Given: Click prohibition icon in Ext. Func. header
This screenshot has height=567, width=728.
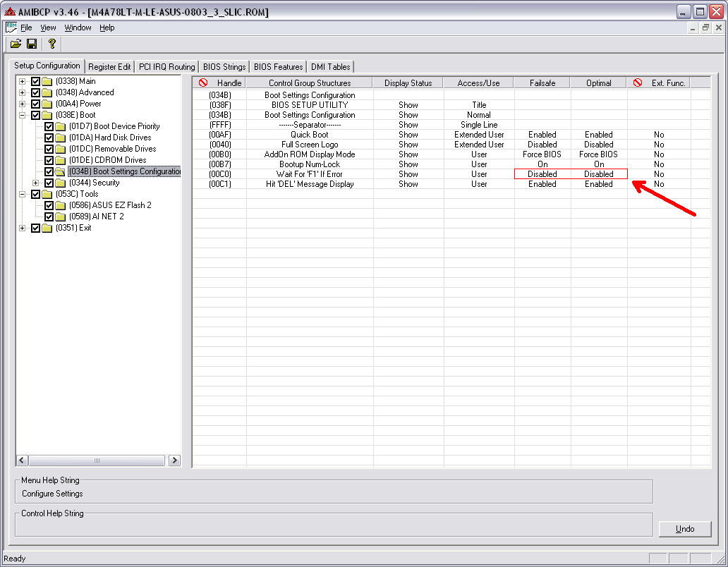Looking at the screenshot, I should [x=638, y=83].
